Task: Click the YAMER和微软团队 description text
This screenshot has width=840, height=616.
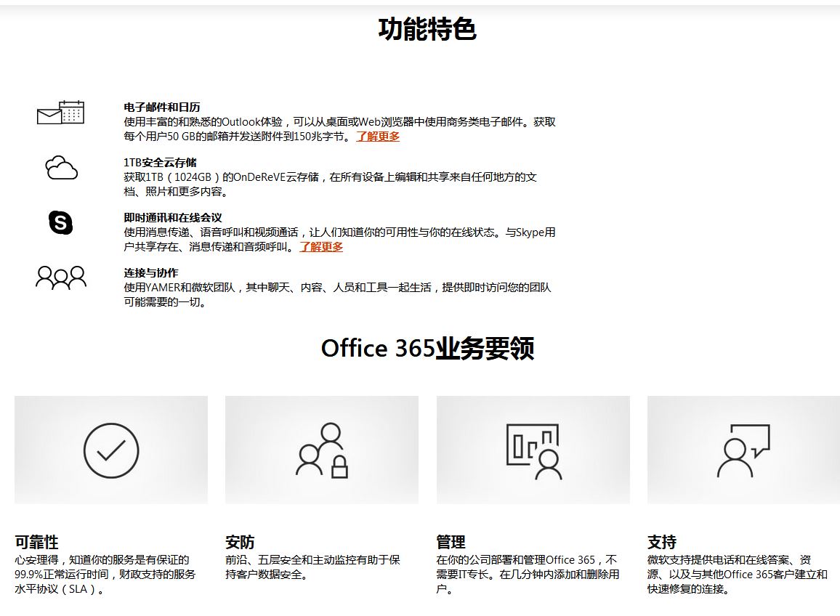Action: [x=337, y=295]
